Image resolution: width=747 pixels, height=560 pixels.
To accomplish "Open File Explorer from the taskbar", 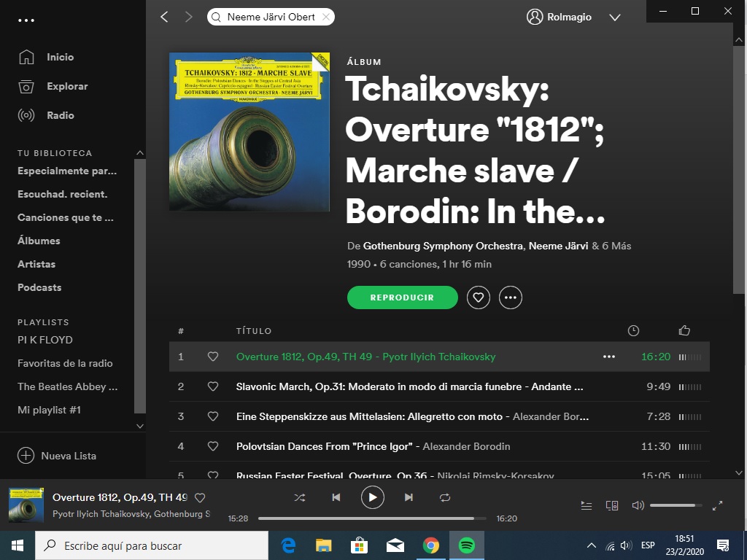I will tap(324, 545).
